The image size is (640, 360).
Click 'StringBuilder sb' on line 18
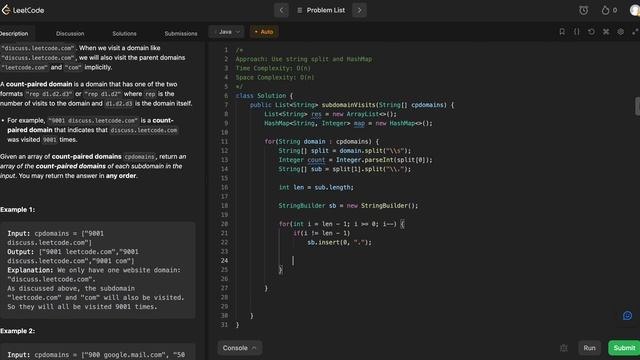point(307,206)
